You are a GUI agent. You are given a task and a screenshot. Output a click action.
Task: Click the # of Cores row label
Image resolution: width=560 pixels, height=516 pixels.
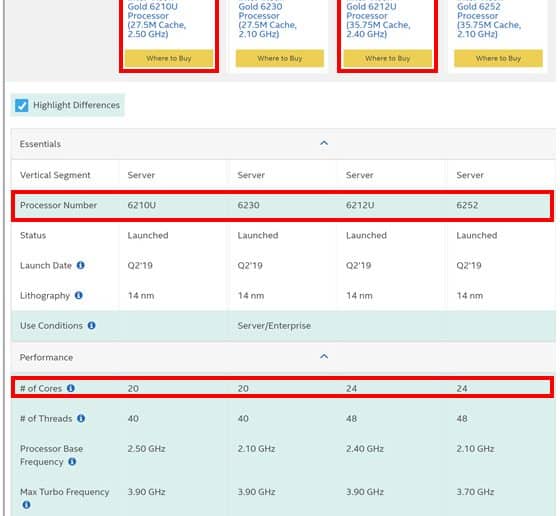(x=41, y=389)
